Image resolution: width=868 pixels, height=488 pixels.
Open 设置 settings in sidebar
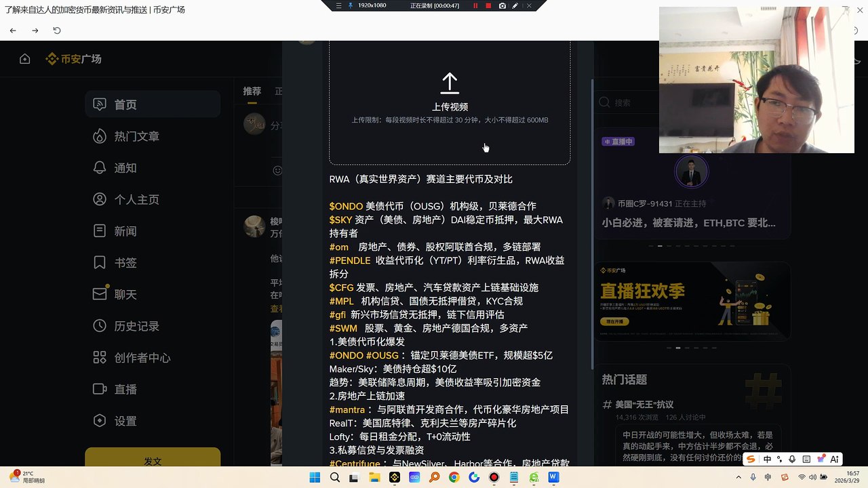(x=153, y=421)
